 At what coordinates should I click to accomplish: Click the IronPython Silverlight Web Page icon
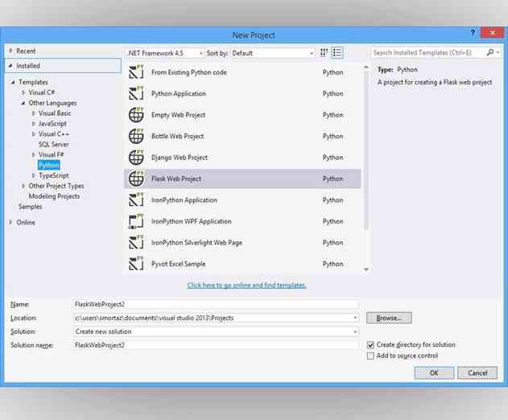pos(136,242)
